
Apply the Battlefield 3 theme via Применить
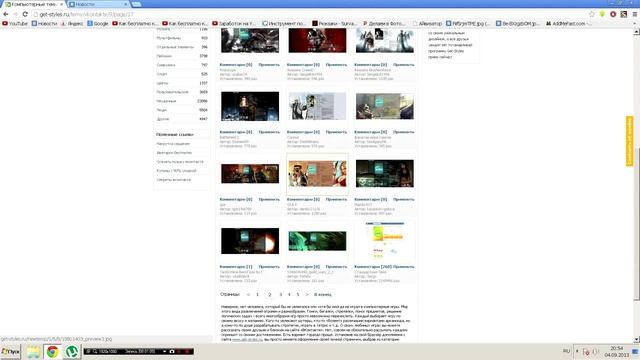tap(269, 132)
